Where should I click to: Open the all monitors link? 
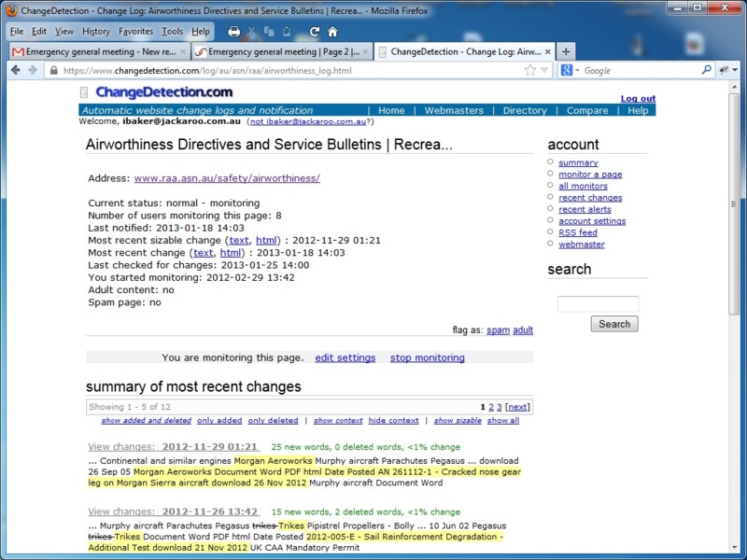coord(583,186)
